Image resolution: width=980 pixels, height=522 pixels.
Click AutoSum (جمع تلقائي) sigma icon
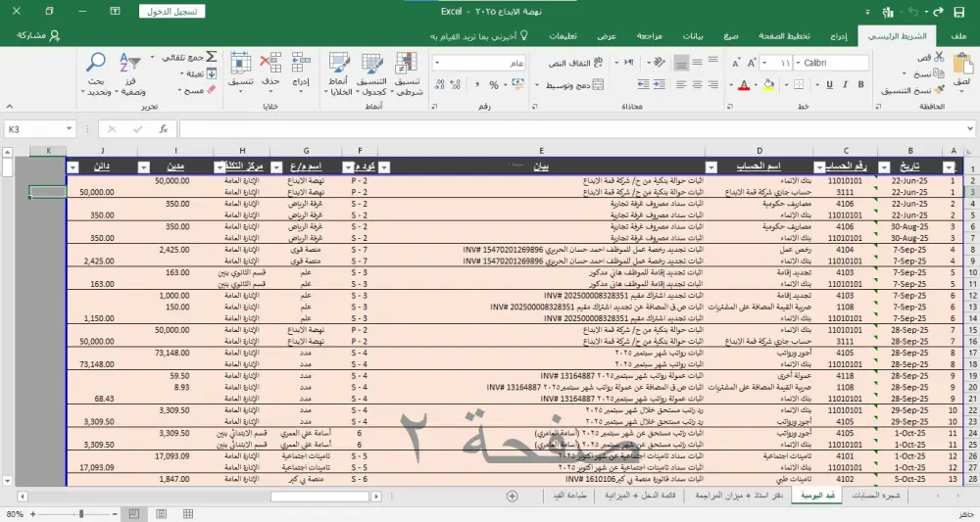click(212, 57)
